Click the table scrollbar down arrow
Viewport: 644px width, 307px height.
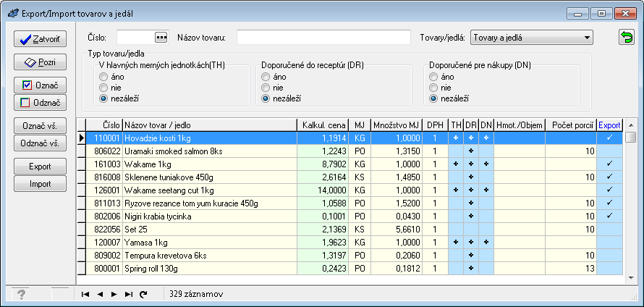pyautogui.click(x=631, y=278)
